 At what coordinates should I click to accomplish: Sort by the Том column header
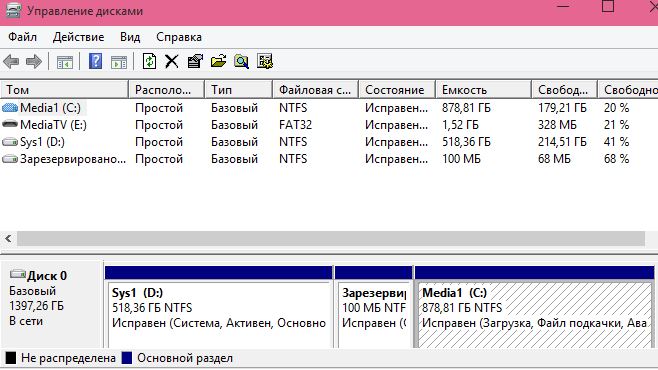tap(64, 90)
